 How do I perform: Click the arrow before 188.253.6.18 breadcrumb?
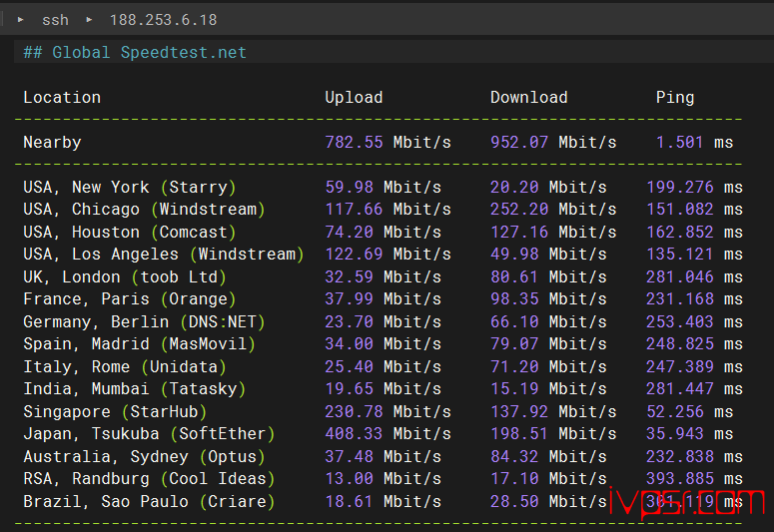tap(89, 20)
